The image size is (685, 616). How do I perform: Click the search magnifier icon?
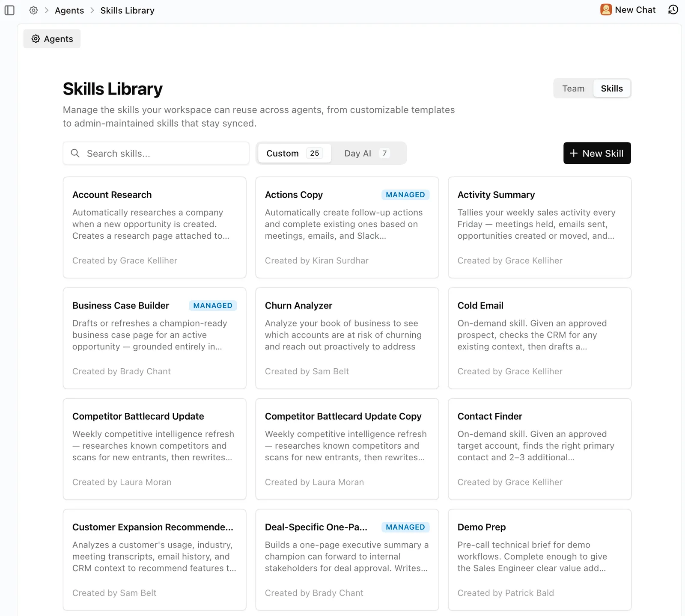tap(75, 153)
